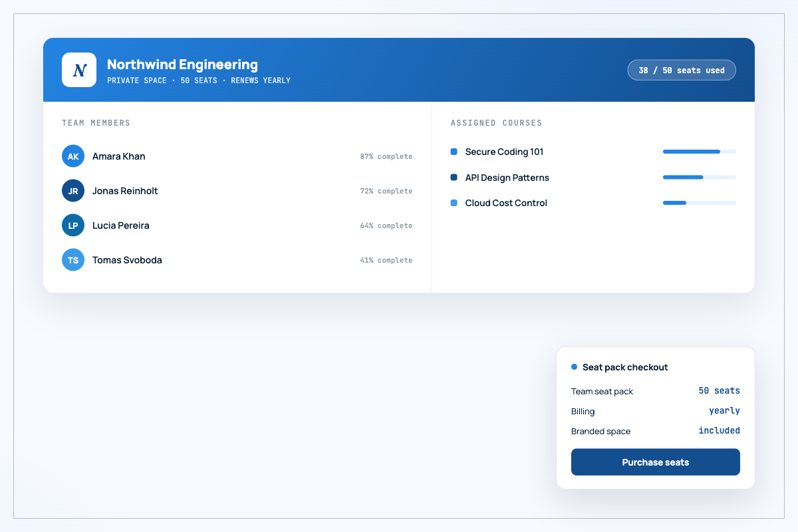Click the Secure Coding 101 square marker
This screenshot has height=532, width=798.
click(x=454, y=152)
